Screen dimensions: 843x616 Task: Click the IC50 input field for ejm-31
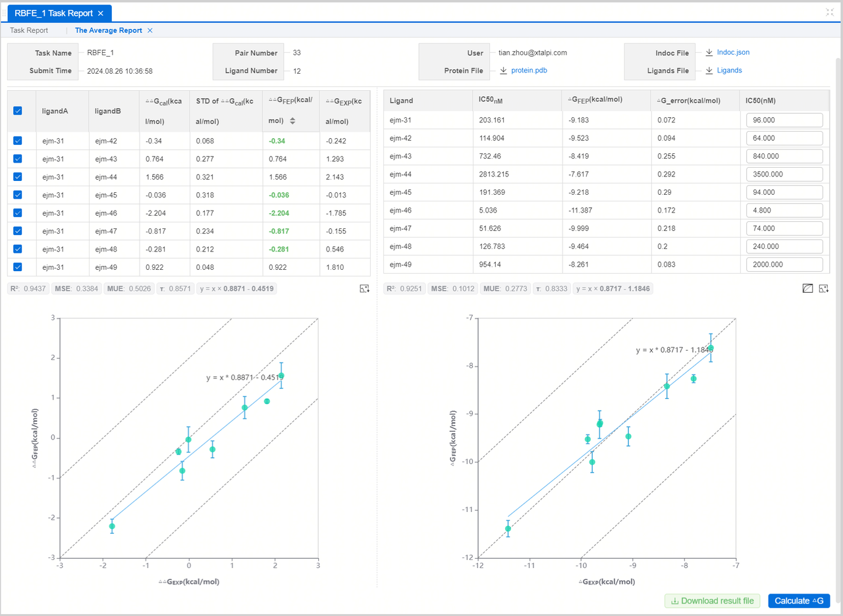[784, 120]
